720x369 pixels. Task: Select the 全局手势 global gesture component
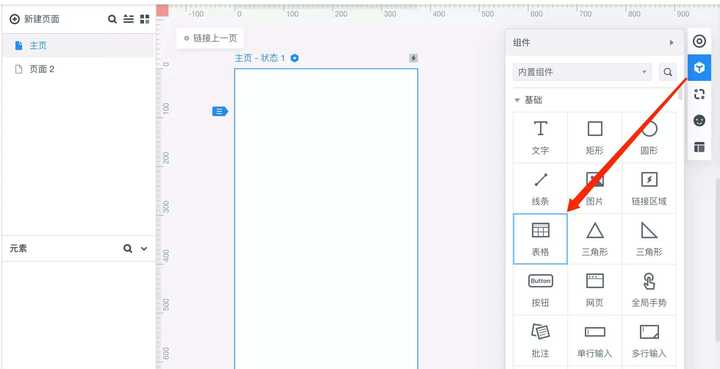(x=649, y=290)
